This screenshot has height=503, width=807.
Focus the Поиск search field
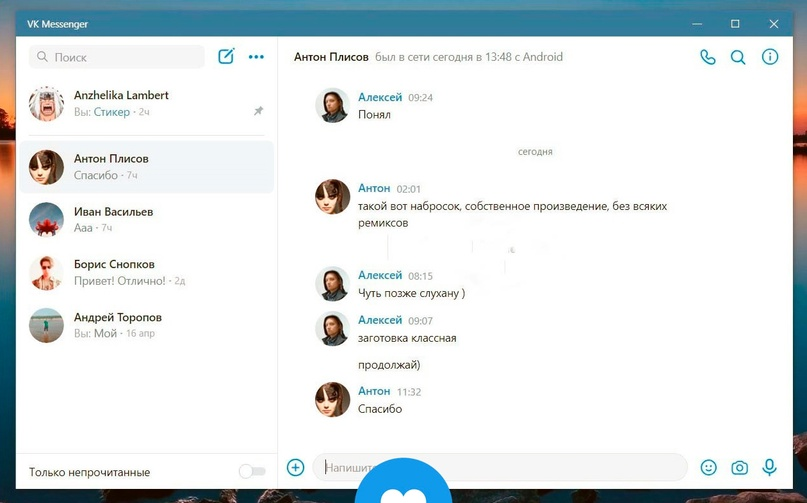tap(117, 57)
